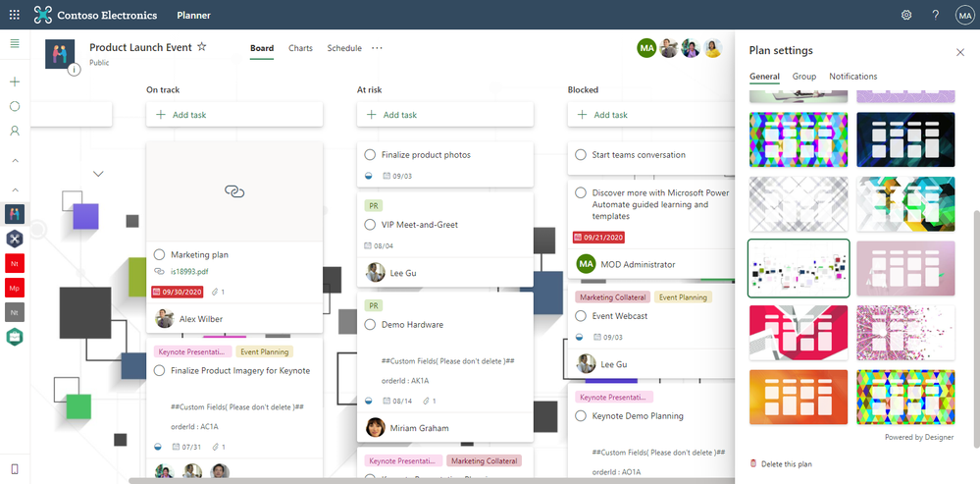This screenshot has height=484, width=980.
Task: Add task in Blocked bucket
Action: coord(650,115)
